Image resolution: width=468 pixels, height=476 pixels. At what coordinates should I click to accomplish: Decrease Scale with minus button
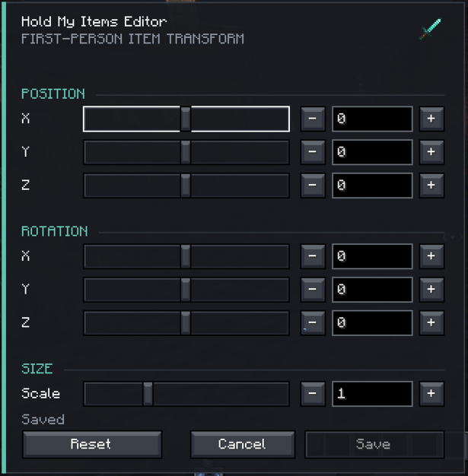[313, 394]
